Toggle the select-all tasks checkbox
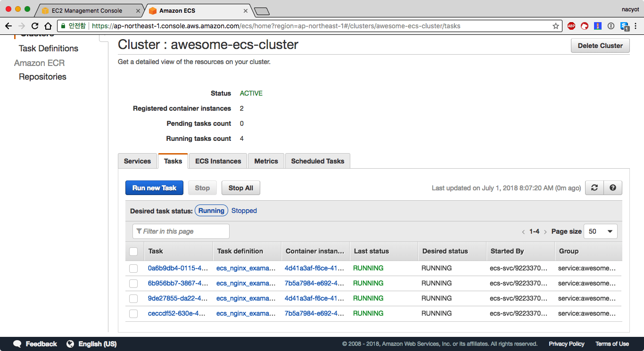Image resolution: width=644 pixels, height=351 pixels. tap(133, 252)
